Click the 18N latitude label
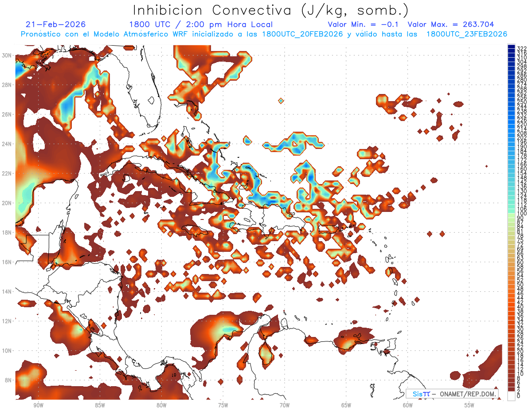Image resolution: width=532 pixels, height=411 pixels. click(7, 232)
